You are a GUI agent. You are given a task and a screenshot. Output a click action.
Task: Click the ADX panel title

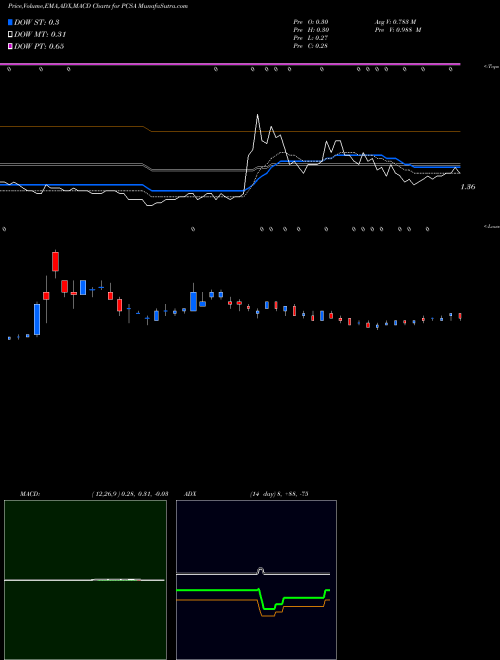(x=191, y=494)
